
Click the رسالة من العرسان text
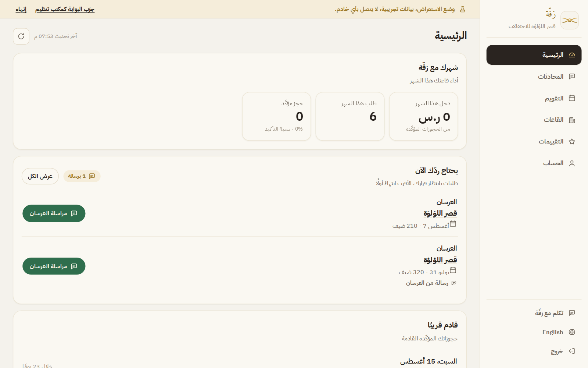(x=427, y=283)
